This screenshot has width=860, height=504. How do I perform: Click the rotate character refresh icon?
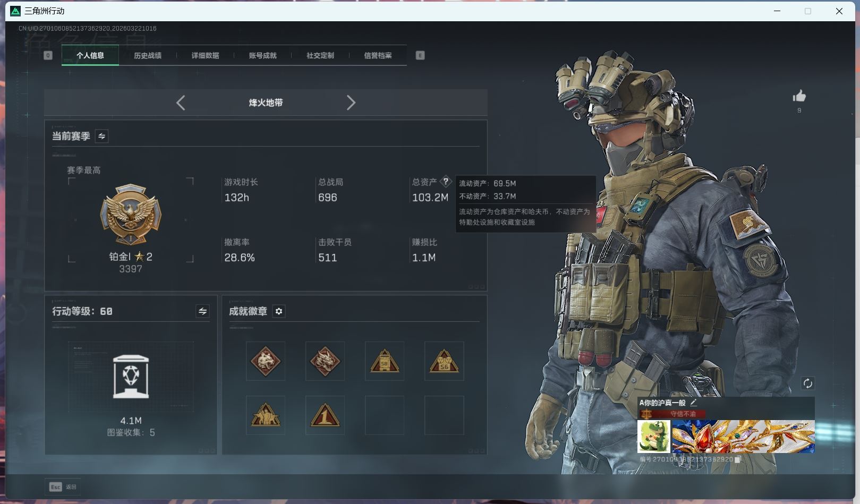(807, 383)
